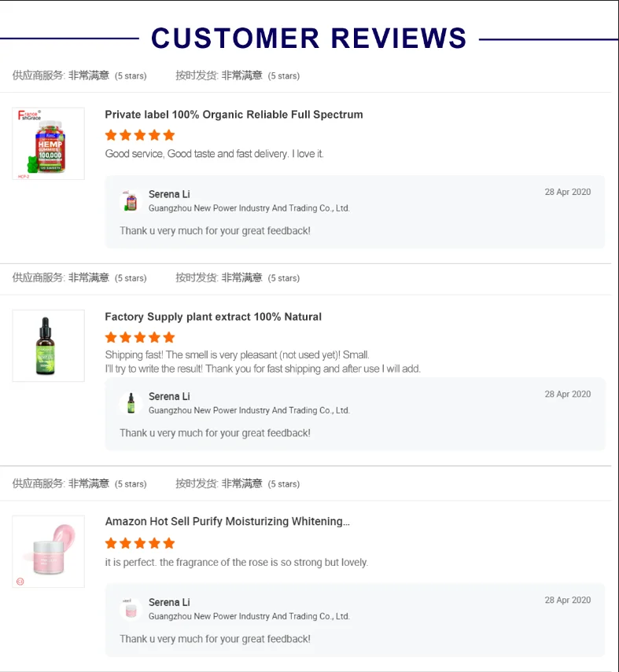Click Serena Li's avatar in the first reply

[130, 200]
